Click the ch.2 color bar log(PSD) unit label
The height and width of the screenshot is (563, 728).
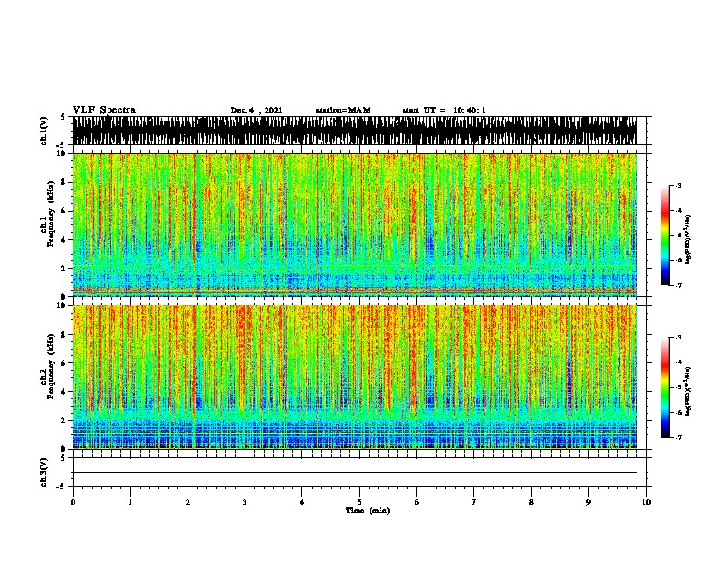point(688,391)
